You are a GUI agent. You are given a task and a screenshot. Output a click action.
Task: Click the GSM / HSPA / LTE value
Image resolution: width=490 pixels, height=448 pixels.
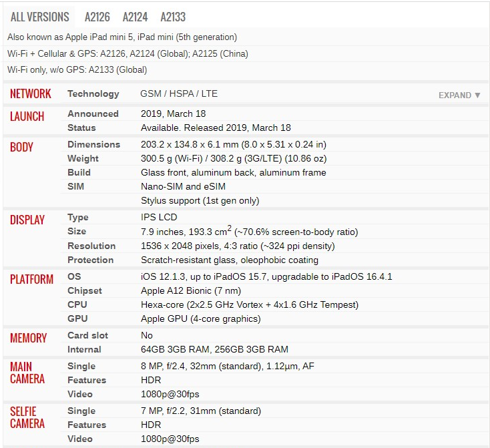click(179, 93)
